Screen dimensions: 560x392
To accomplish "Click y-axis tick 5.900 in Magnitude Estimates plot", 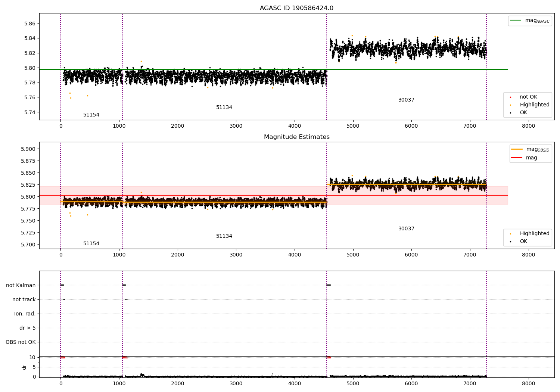I will tap(28, 149).
